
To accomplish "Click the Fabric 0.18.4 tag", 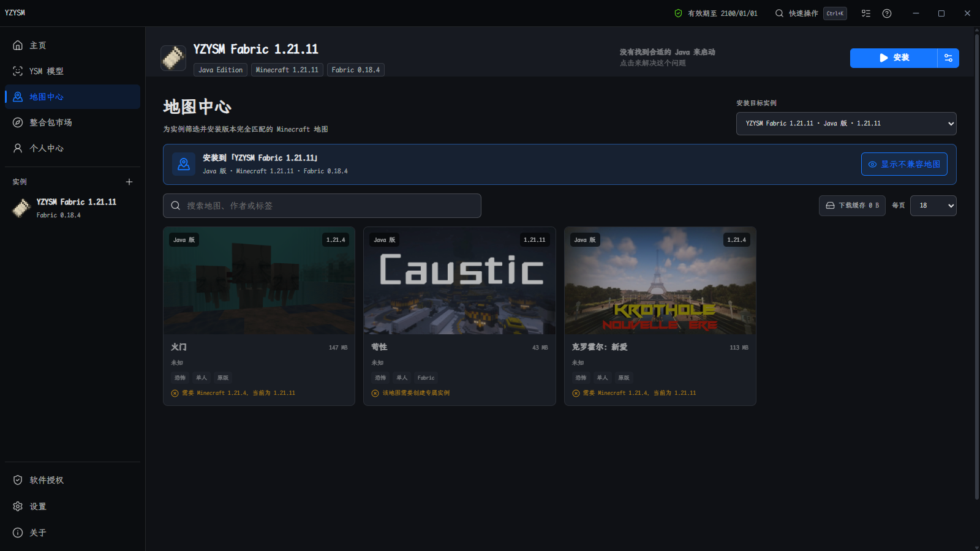I will pos(356,70).
